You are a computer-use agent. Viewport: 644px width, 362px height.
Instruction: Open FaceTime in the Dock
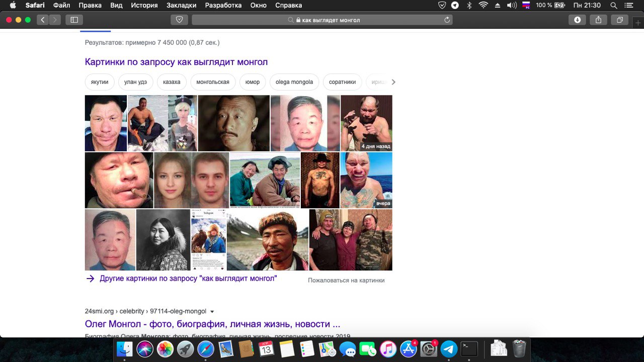[368, 348]
